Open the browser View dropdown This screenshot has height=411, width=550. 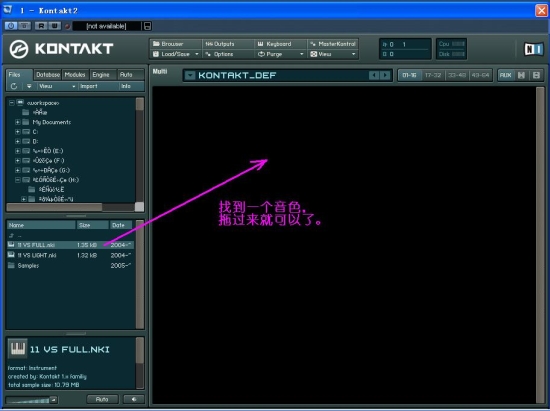click(57, 86)
